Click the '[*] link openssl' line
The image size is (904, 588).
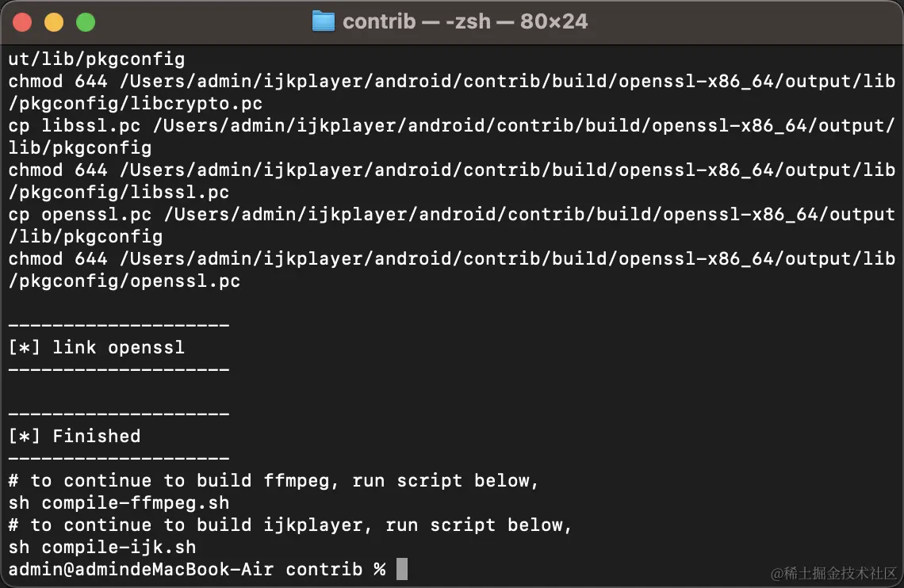96,347
